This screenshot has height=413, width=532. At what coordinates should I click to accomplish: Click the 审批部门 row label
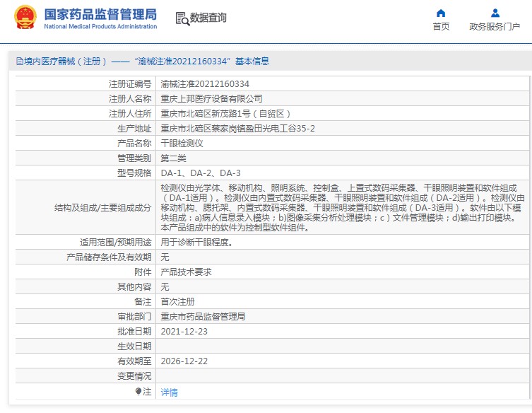point(134,317)
